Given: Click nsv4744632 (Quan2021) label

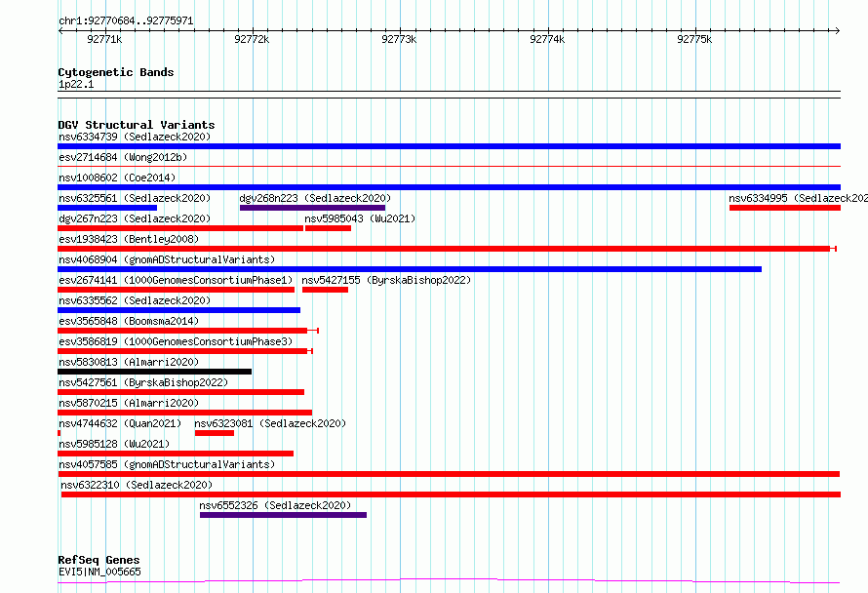Looking at the screenshot, I should [x=120, y=423].
